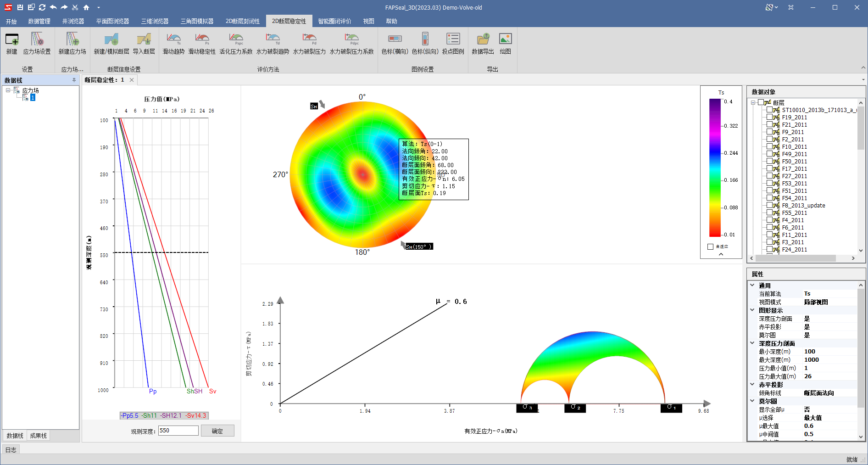Open 投点图例 legend setting
The height and width of the screenshot is (465, 868).
click(x=453, y=44)
